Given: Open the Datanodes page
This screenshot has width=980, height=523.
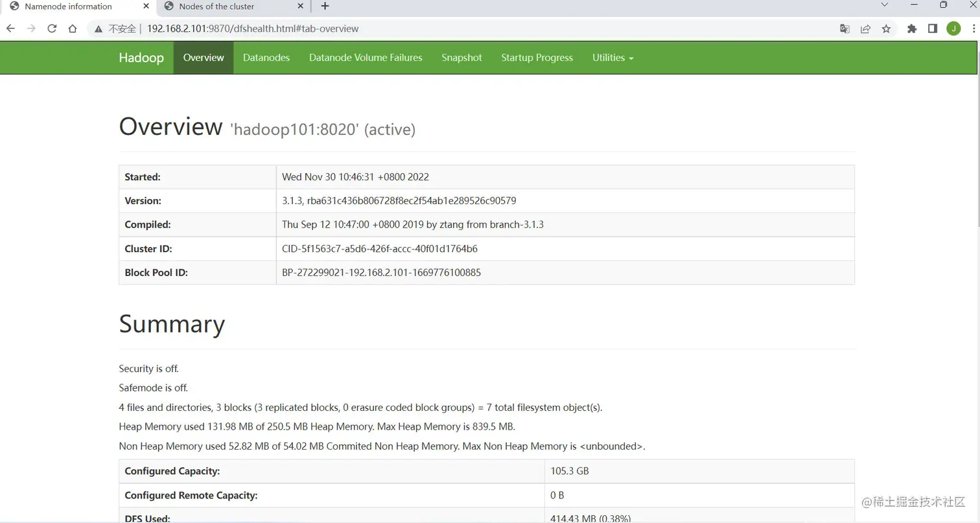Looking at the screenshot, I should click(266, 58).
